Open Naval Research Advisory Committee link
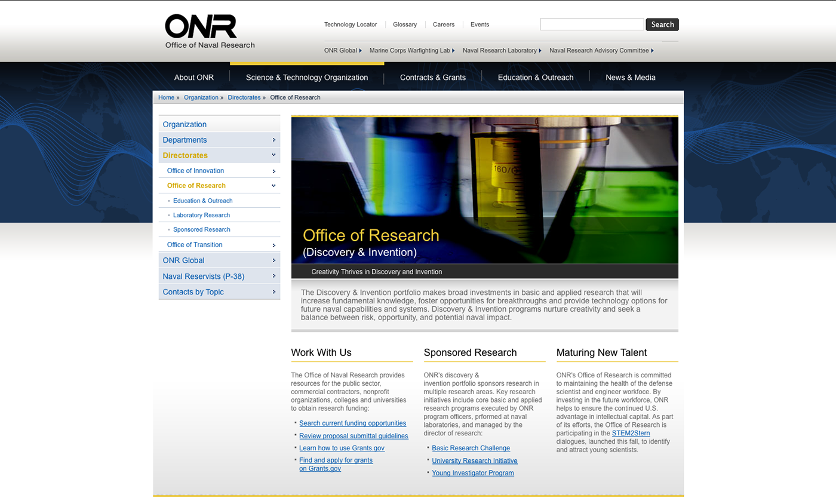The width and height of the screenshot is (836, 504). 601,50
